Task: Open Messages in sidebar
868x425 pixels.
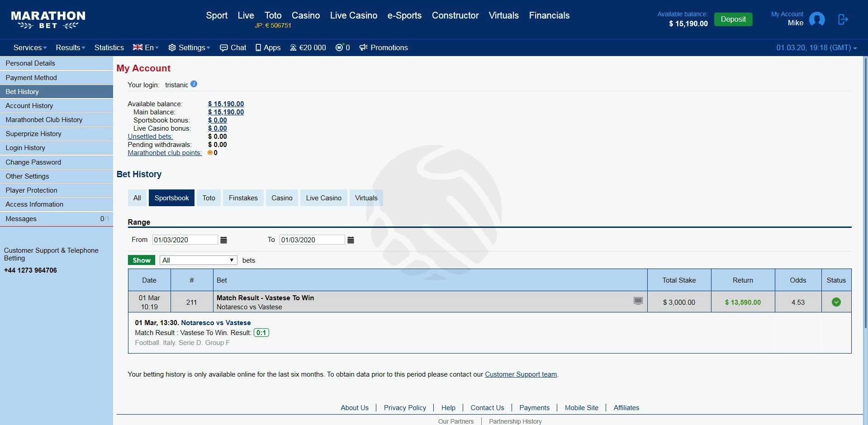Action: [x=57, y=219]
